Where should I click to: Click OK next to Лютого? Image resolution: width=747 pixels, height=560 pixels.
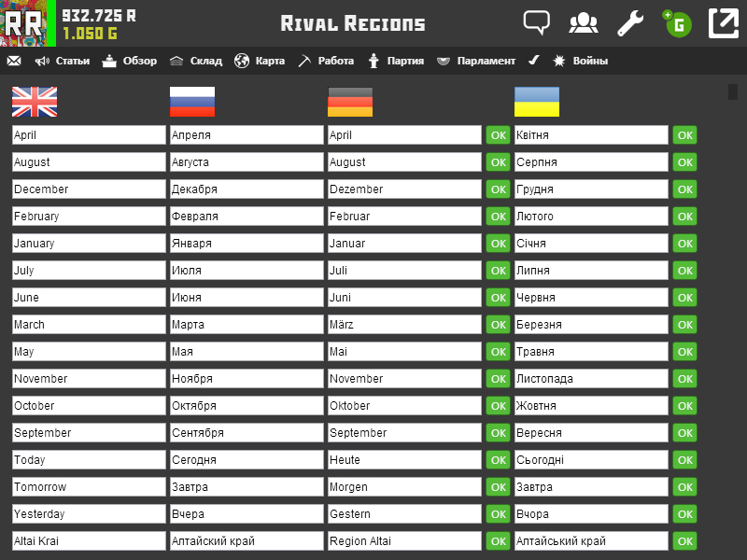685,217
